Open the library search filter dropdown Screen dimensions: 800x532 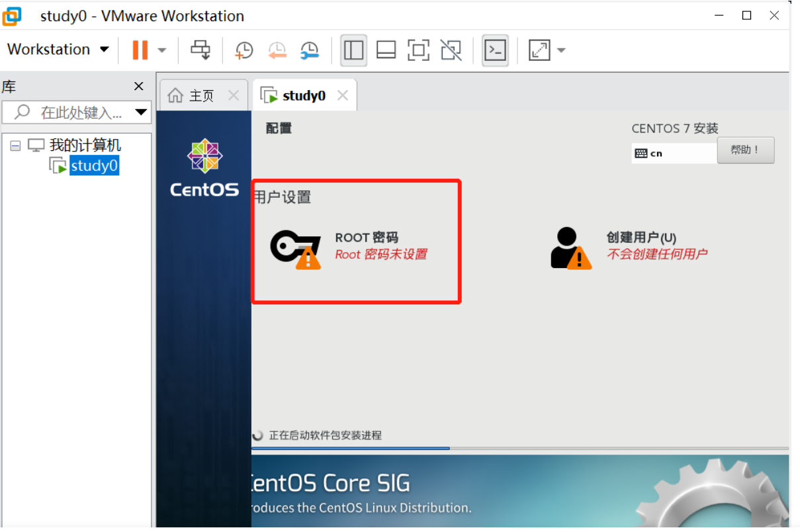(141, 112)
